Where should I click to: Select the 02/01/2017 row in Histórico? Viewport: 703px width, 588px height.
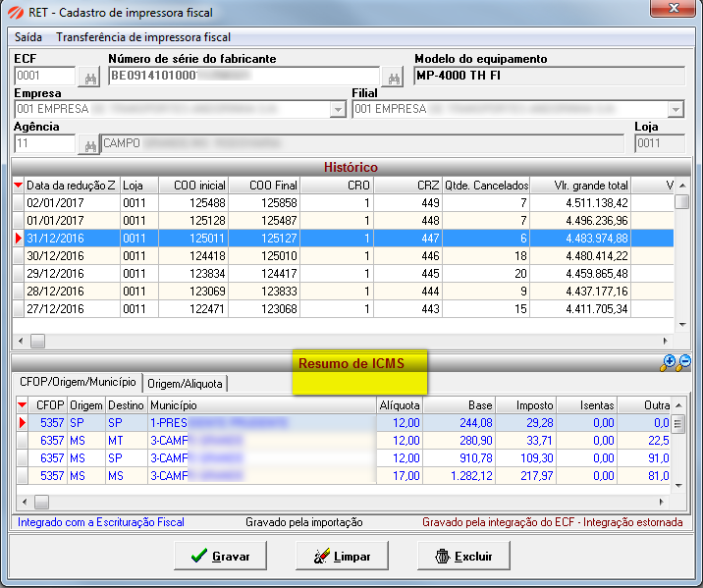click(x=343, y=203)
